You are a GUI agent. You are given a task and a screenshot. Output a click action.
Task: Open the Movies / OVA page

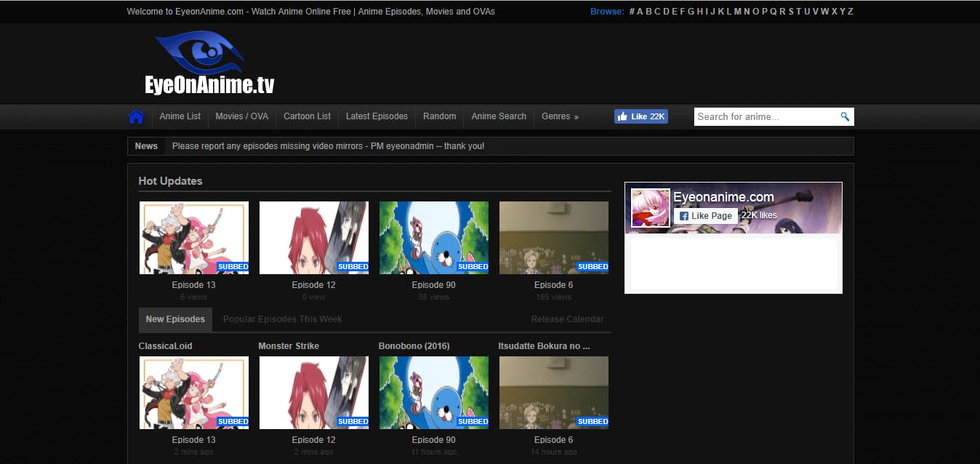coord(241,116)
